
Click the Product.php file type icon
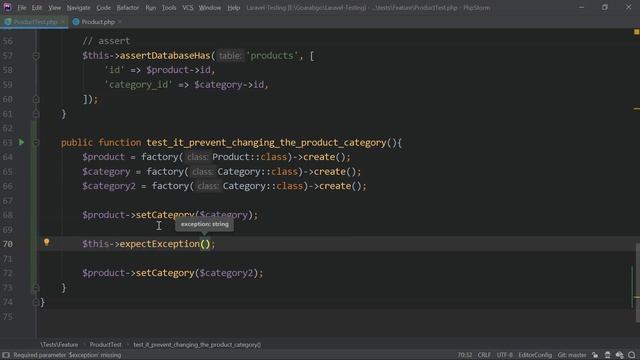click(76, 22)
